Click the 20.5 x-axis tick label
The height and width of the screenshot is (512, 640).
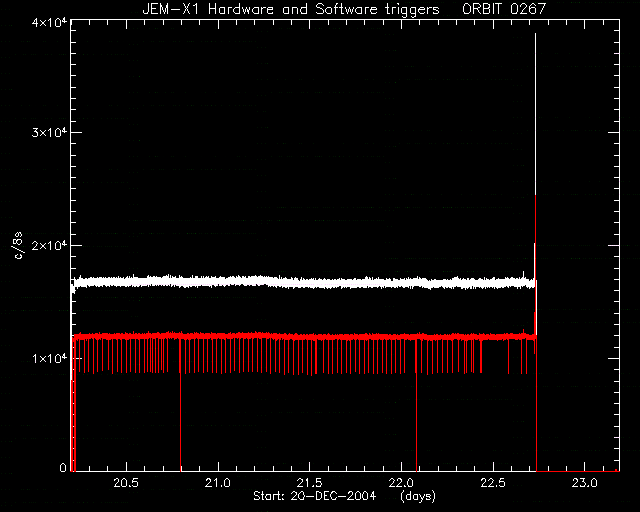pos(126,483)
